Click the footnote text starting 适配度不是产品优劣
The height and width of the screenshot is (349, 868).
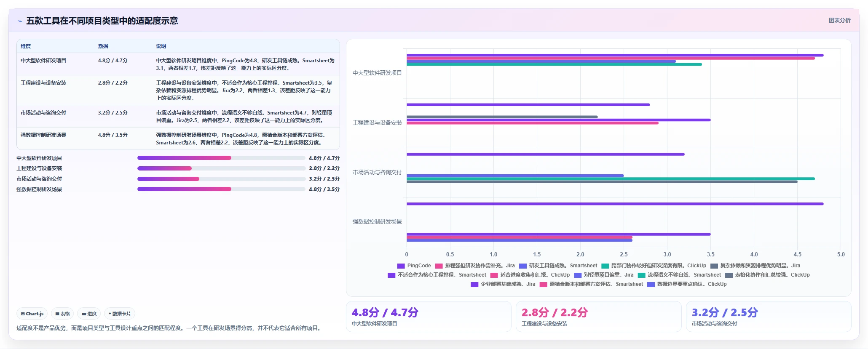pyautogui.click(x=169, y=328)
